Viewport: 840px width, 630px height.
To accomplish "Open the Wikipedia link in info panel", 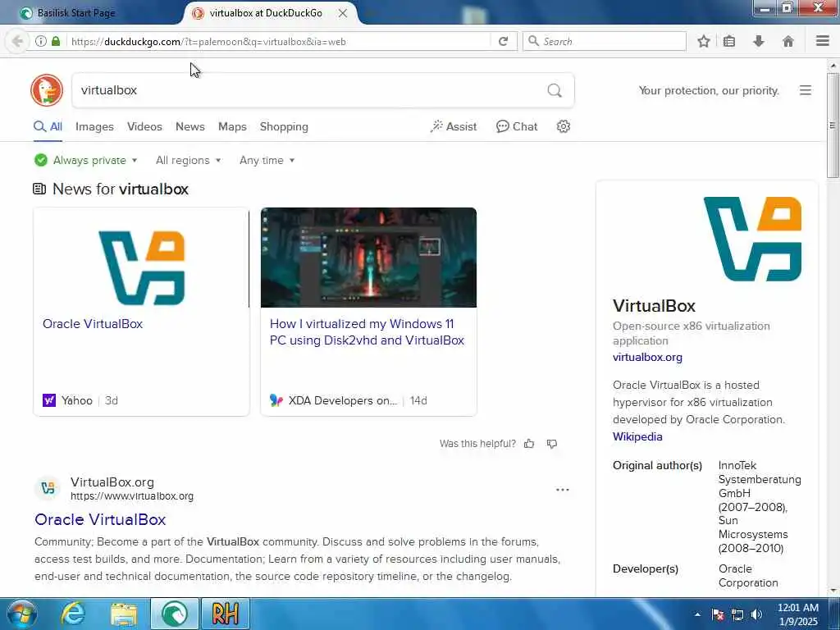I will [x=637, y=436].
